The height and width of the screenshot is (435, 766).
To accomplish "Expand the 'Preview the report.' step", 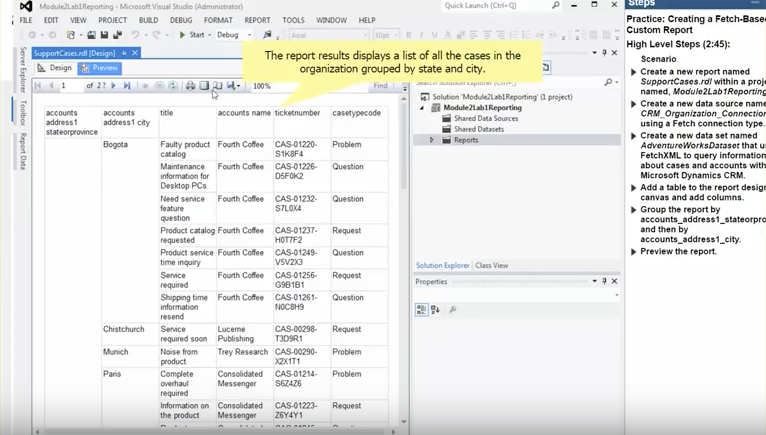I will (x=634, y=252).
